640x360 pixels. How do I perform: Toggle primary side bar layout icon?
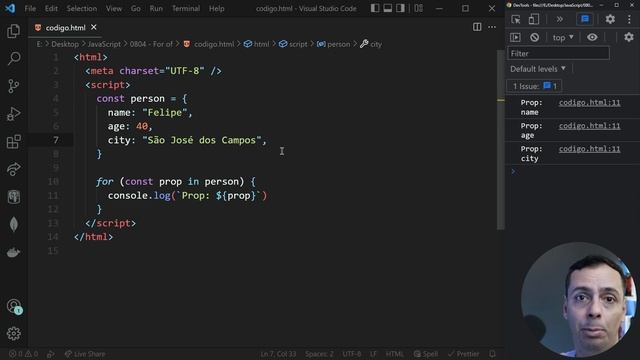375,8
